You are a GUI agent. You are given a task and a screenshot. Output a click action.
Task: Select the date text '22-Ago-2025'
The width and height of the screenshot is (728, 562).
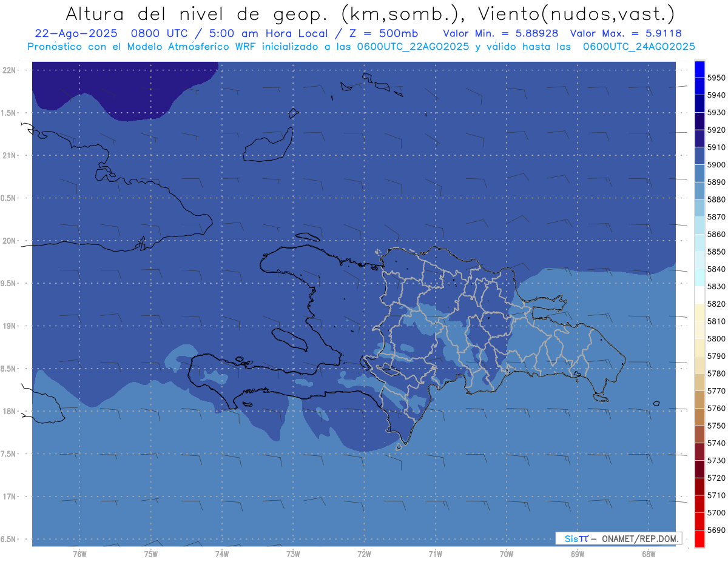click(x=76, y=33)
